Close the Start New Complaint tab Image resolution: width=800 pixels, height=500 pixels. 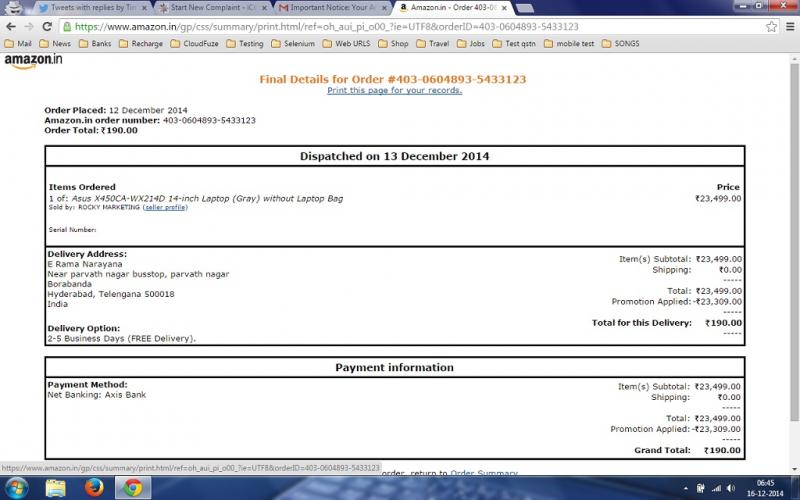coord(264,8)
